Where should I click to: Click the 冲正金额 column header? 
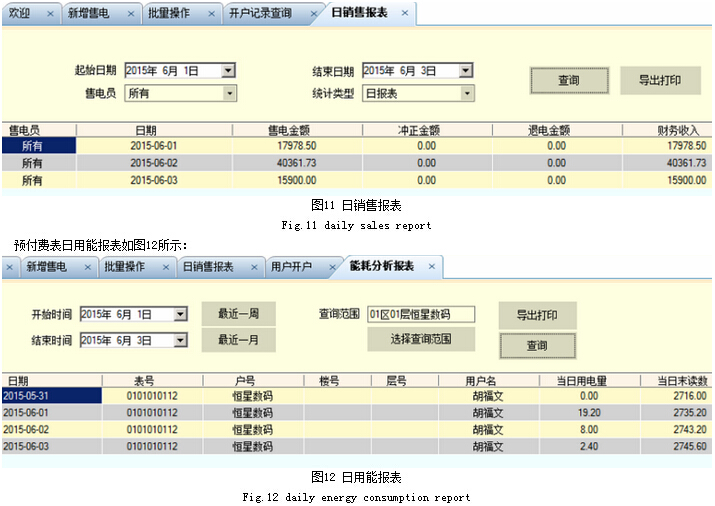point(419,130)
